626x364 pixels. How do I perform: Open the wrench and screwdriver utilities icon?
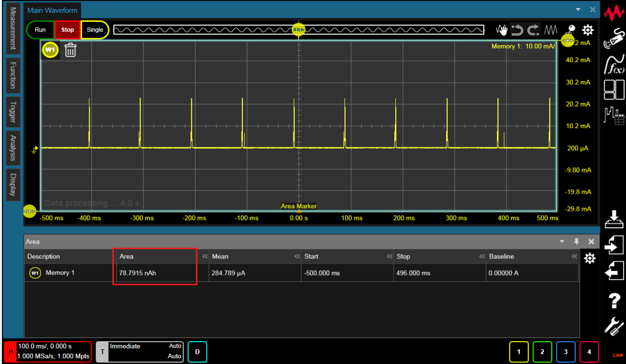coord(614,326)
